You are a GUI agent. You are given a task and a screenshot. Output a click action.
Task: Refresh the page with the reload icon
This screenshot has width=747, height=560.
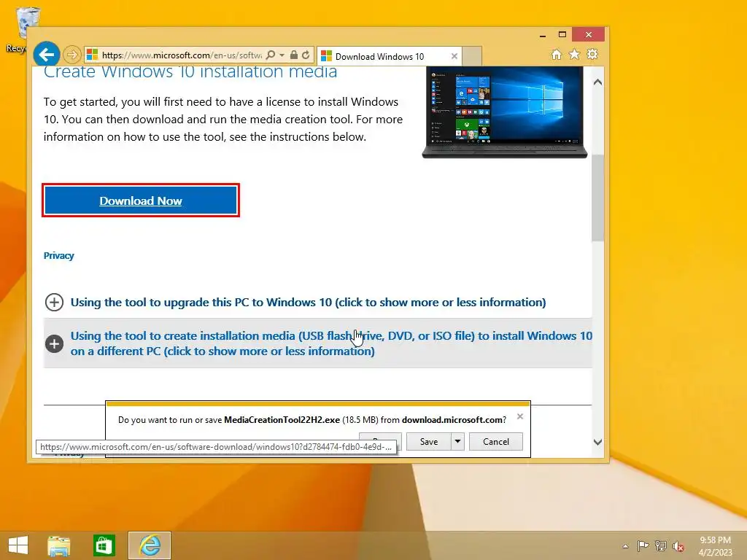tap(306, 55)
